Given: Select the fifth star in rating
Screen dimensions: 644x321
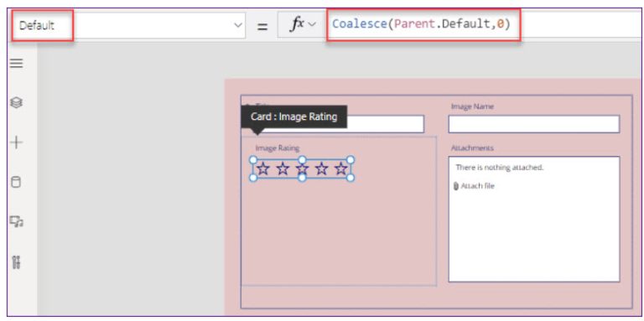Looking at the screenshot, I should [x=341, y=168].
